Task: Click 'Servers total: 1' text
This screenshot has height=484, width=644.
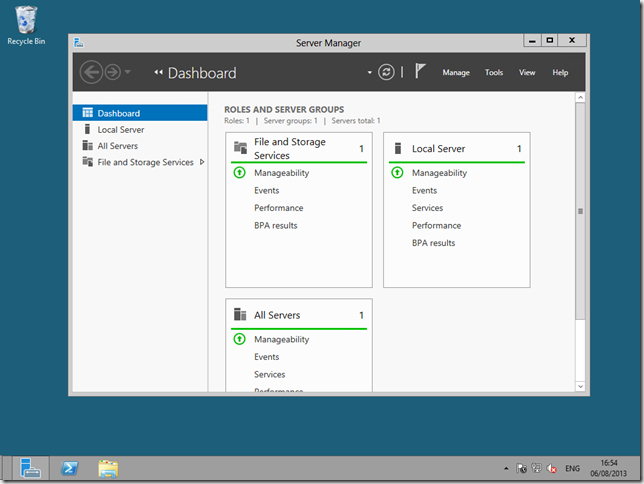Action: (x=356, y=121)
